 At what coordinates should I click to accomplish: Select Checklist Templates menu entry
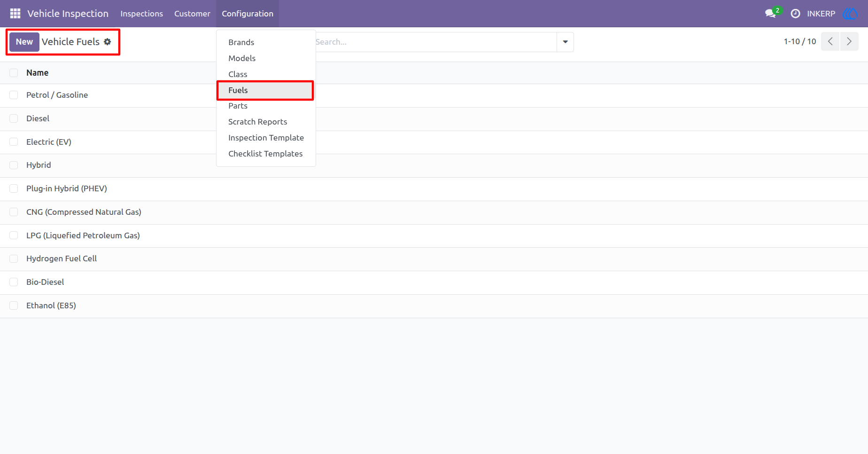click(x=266, y=154)
